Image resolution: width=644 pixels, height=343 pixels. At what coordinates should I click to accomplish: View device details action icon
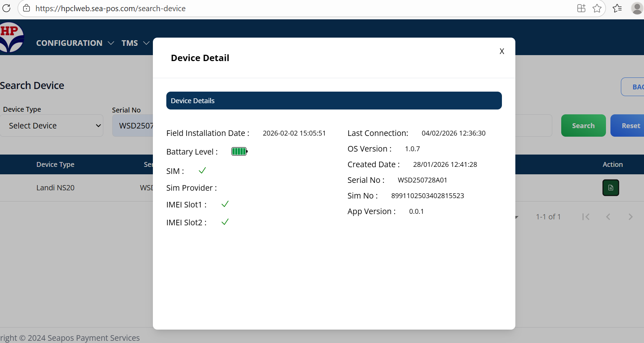610,188
